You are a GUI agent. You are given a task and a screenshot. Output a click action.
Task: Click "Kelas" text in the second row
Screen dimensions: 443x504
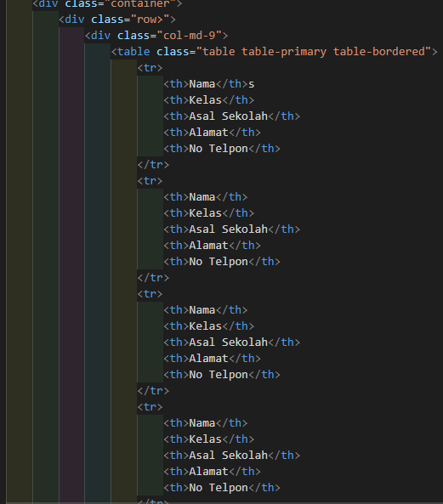[x=206, y=213]
